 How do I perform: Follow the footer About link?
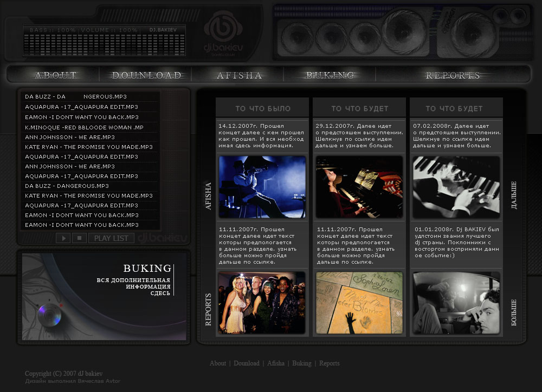(x=218, y=363)
